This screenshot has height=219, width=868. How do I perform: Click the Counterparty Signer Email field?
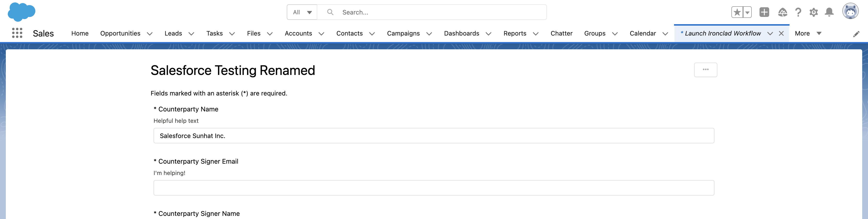point(434,188)
